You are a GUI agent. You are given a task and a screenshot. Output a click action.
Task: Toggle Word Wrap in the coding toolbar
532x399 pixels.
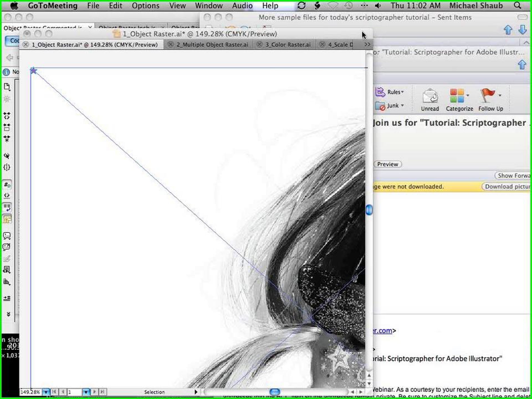pos(7,207)
